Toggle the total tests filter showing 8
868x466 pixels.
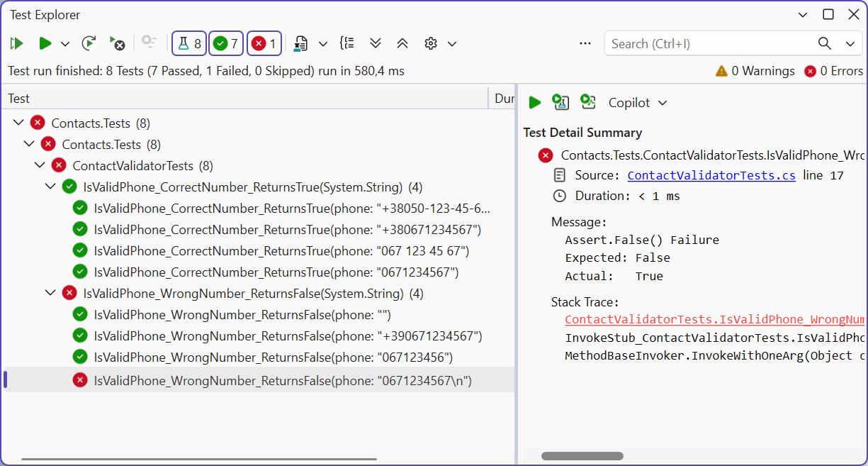(189, 44)
